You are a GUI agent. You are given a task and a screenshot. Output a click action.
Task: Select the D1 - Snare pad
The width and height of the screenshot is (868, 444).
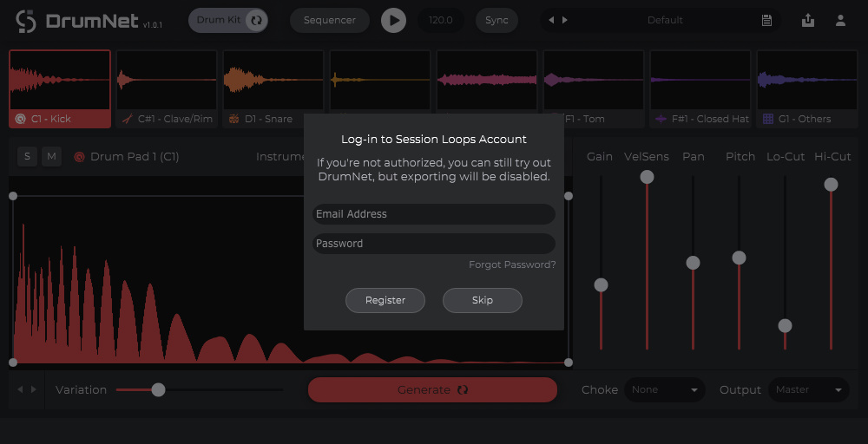273,89
